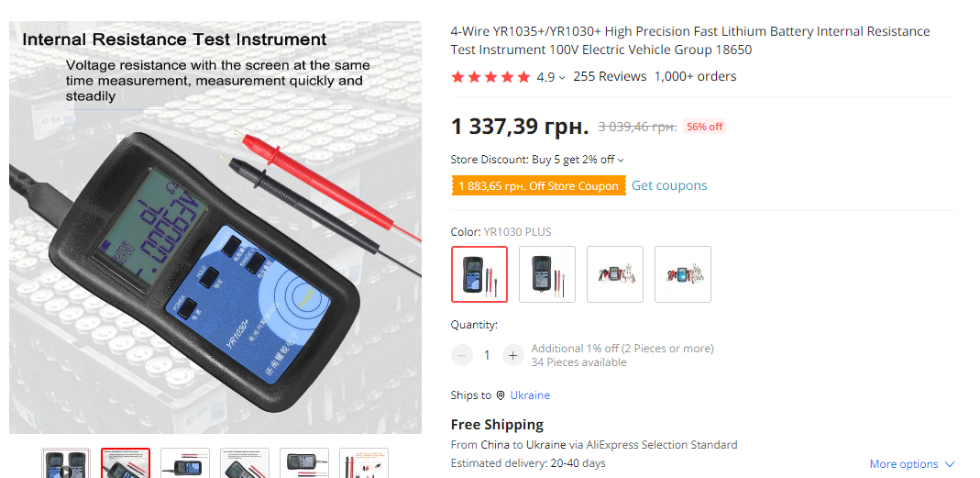Change the ship-to country Ukraine link
This screenshot has width=980, height=478.
pos(530,395)
